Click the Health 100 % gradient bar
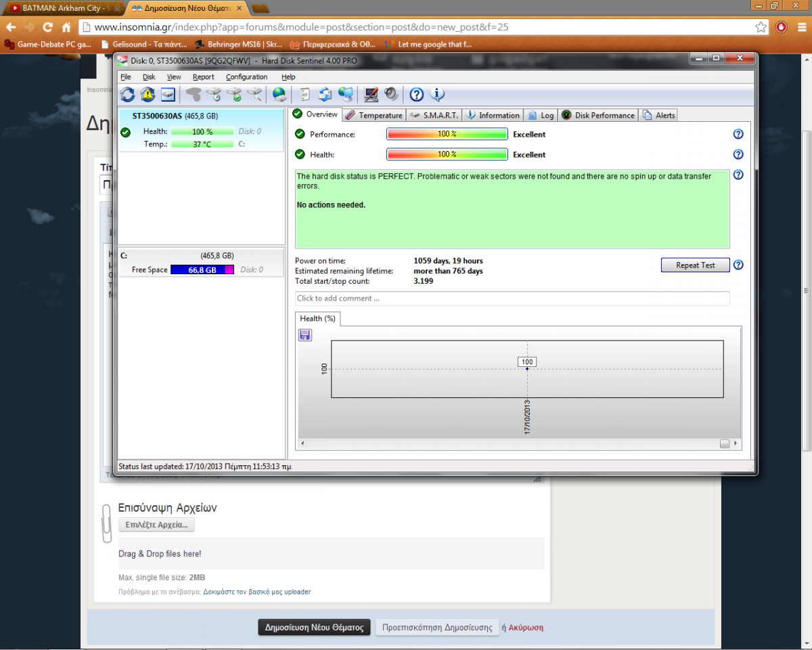 click(x=447, y=154)
